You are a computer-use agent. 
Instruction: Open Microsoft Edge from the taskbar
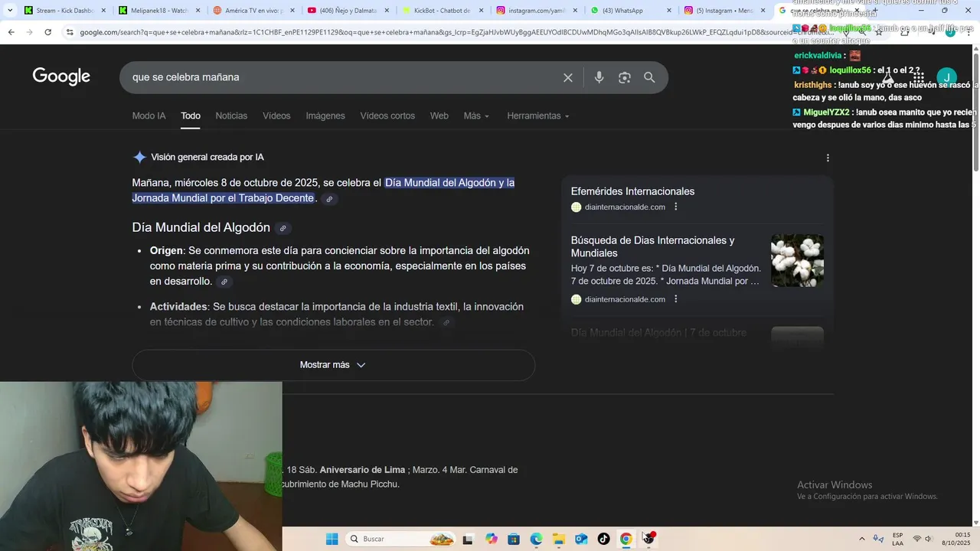(x=536, y=539)
